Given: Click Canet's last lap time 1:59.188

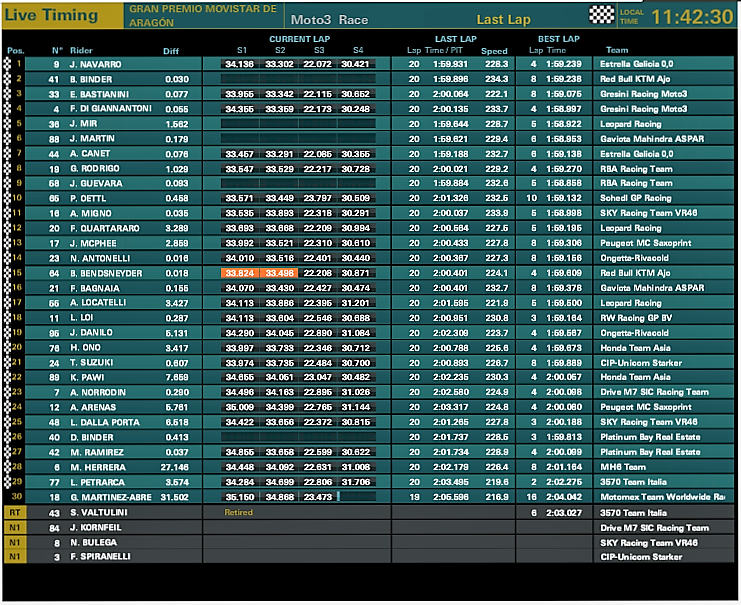Looking at the screenshot, I should point(450,154).
